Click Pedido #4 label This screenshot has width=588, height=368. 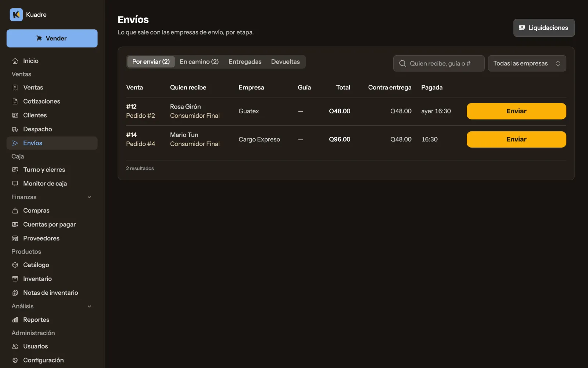point(140,144)
